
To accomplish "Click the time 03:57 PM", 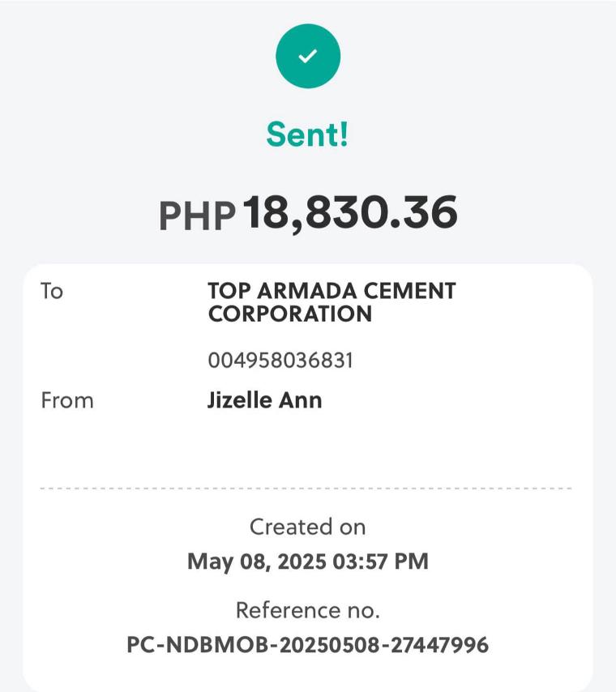I will coord(380,561).
